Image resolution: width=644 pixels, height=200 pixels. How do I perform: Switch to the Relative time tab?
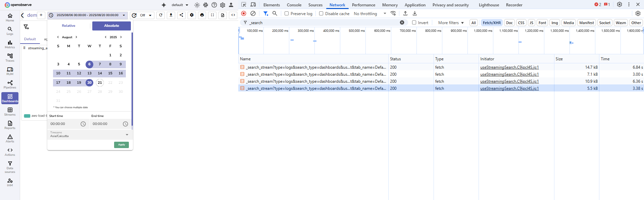(68, 26)
